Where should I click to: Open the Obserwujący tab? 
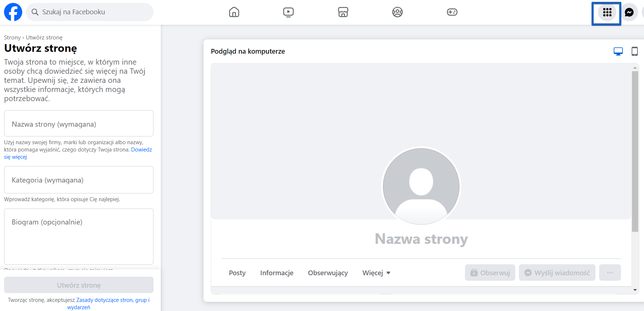(327, 273)
